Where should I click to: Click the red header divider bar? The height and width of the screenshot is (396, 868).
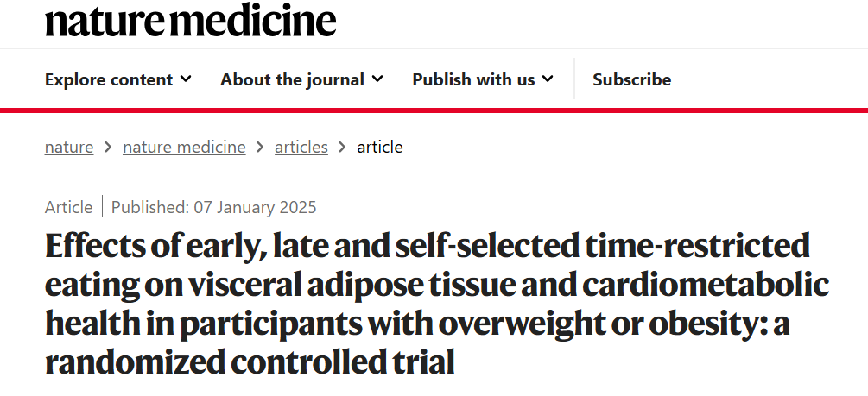(434, 110)
